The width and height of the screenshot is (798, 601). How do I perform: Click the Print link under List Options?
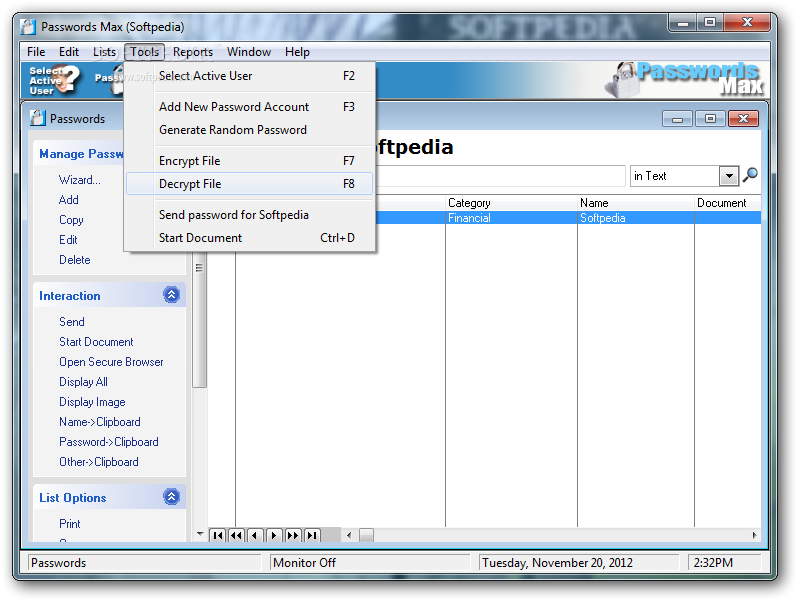tap(70, 524)
